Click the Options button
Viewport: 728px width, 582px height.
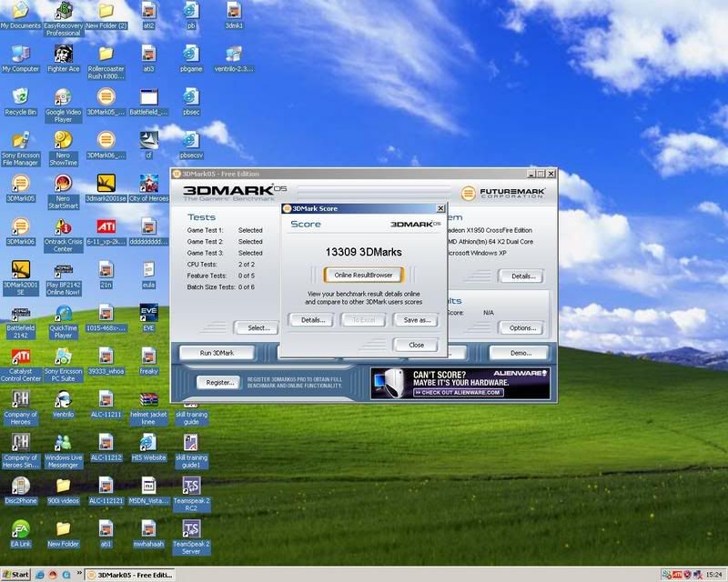click(x=522, y=327)
